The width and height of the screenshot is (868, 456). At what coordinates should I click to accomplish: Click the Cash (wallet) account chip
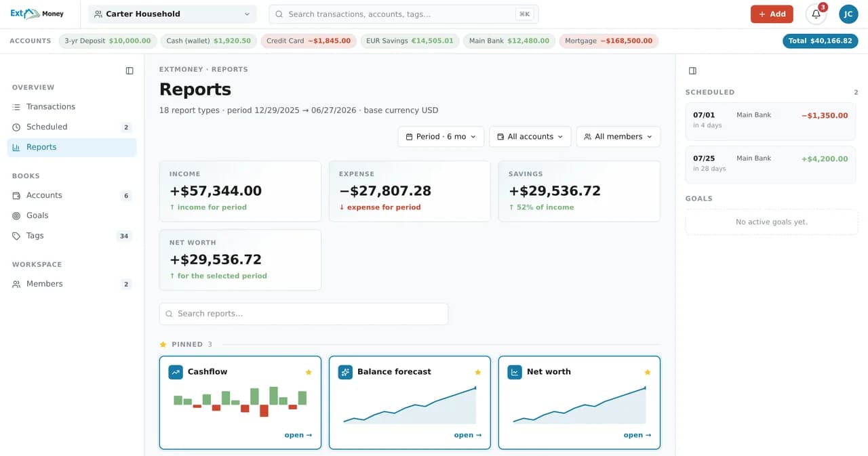(209, 41)
